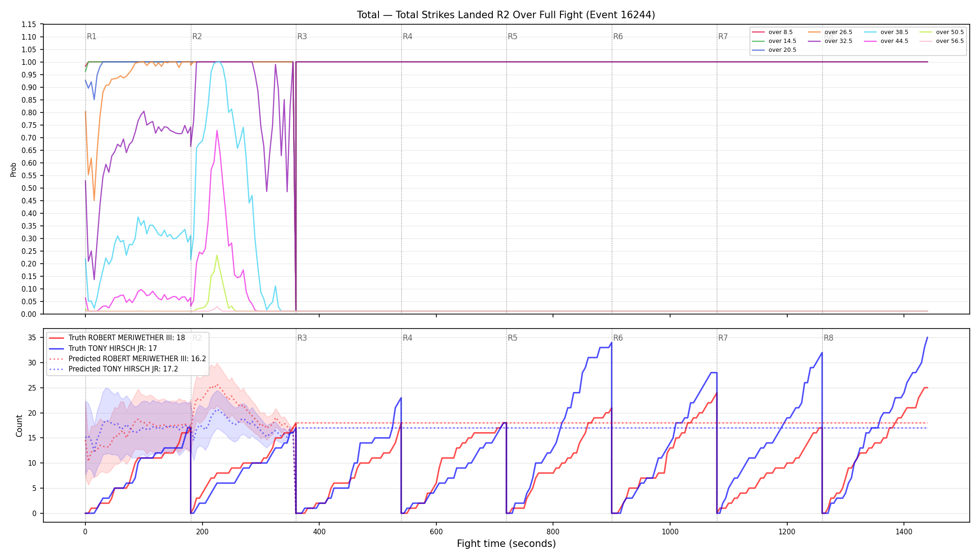Screen dimensions: 980x560
Task: Select the 'over 44.5' legend entry
Action: coord(886,41)
